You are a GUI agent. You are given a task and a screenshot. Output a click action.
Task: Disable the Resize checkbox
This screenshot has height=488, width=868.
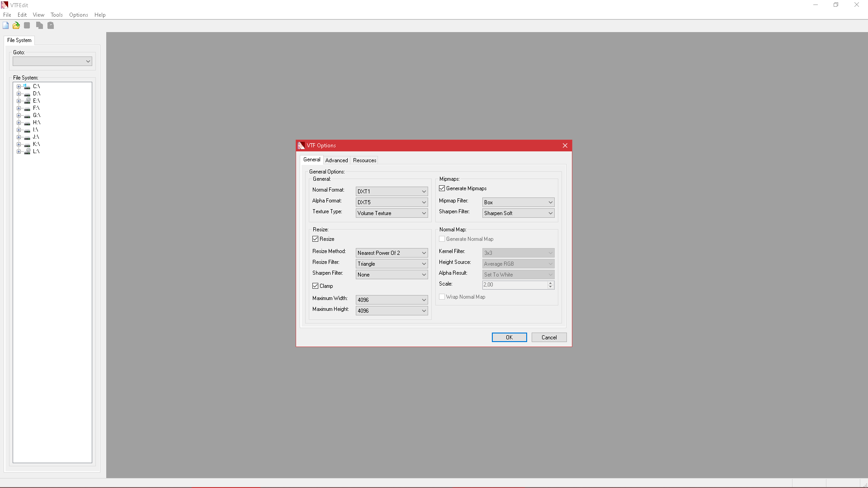pyautogui.click(x=316, y=239)
